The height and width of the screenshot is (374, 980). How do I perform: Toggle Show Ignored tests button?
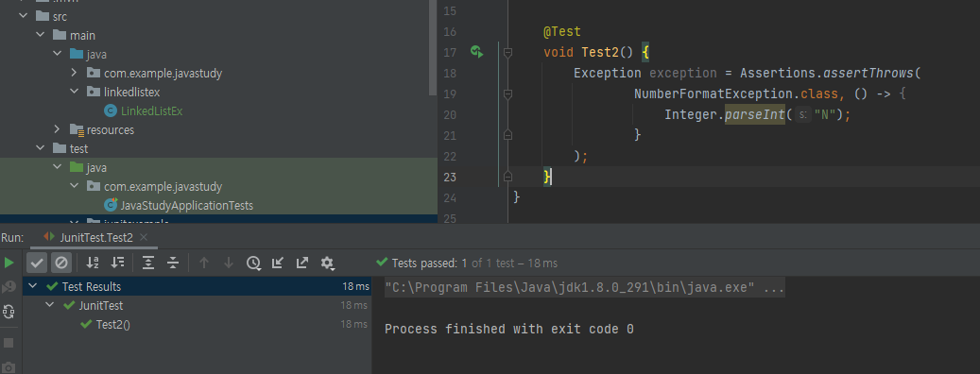[61, 263]
